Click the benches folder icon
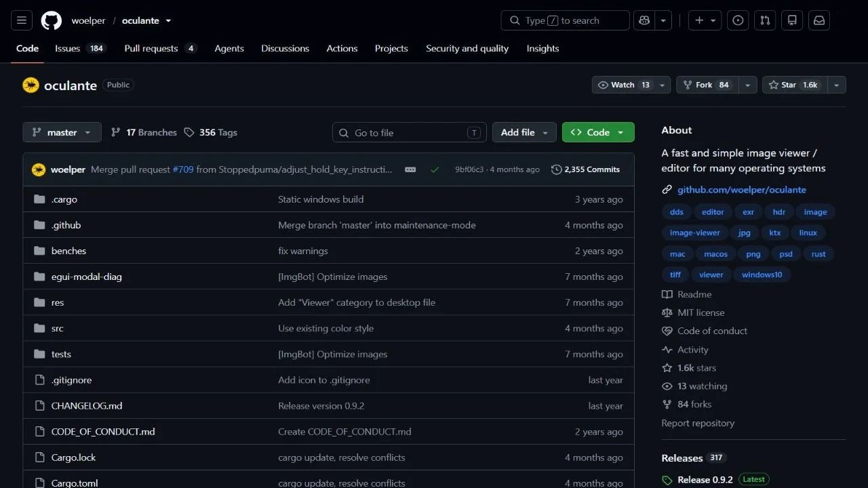This screenshot has width=868, height=488. tap(39, 251)
